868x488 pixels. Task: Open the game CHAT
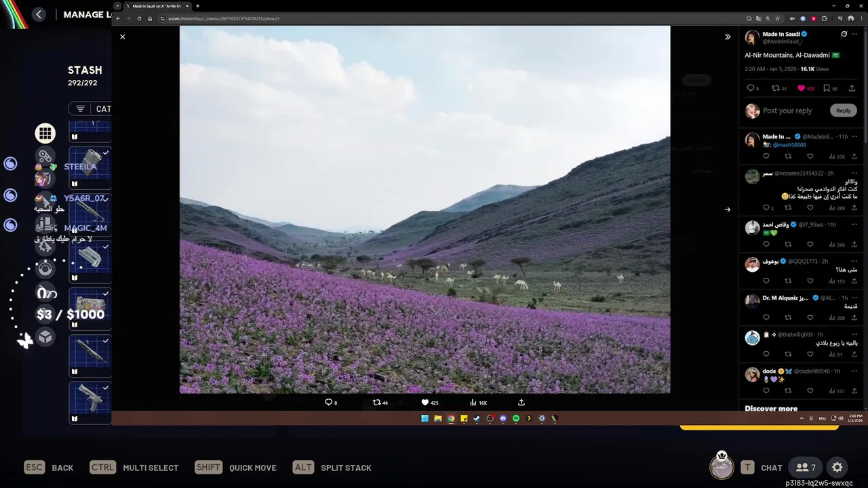click(x=762, y=468)
